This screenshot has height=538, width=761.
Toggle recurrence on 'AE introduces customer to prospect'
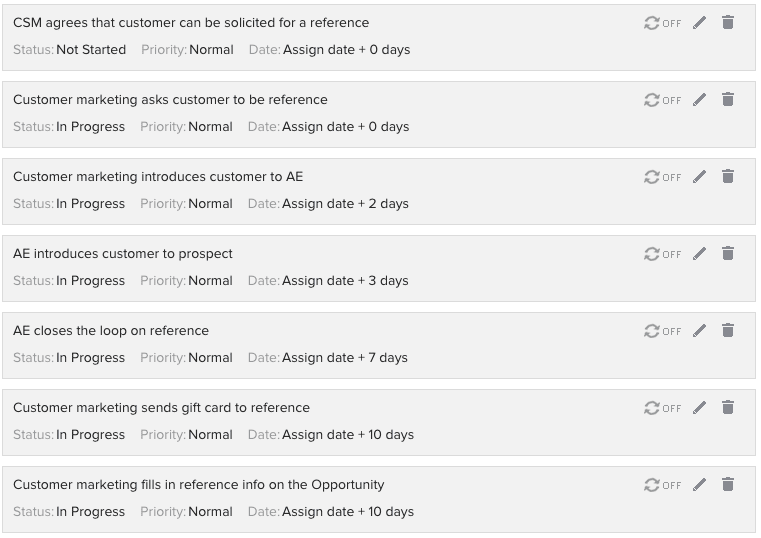point(662,254)
